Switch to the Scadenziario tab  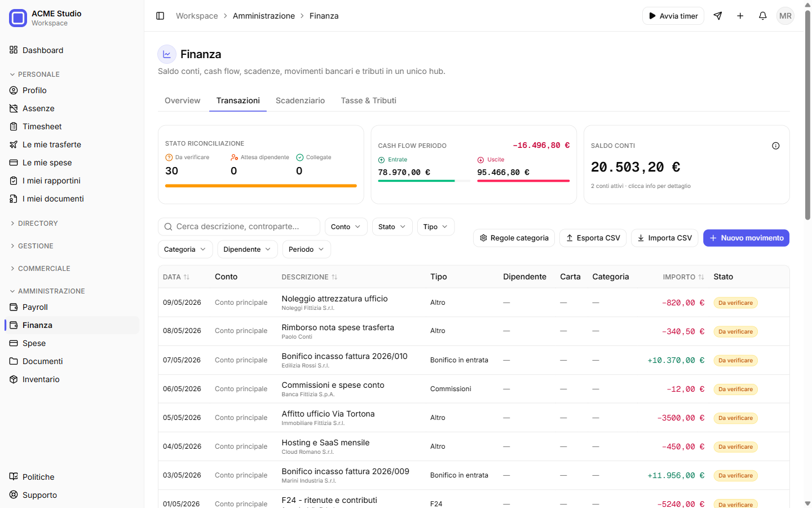click(x=300, y=100)
